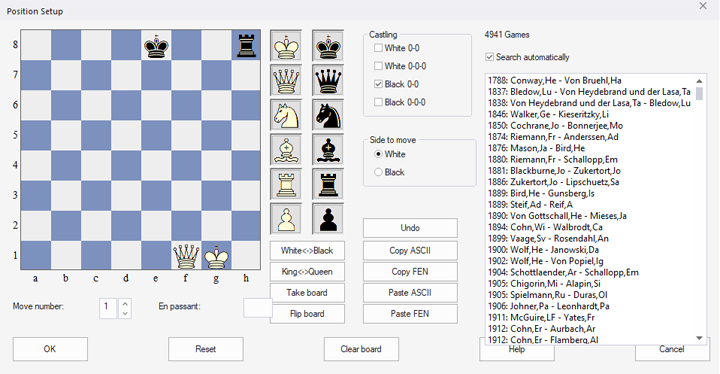Decrease move number with down arrow

pyautogui.click(x=125, y=314)
